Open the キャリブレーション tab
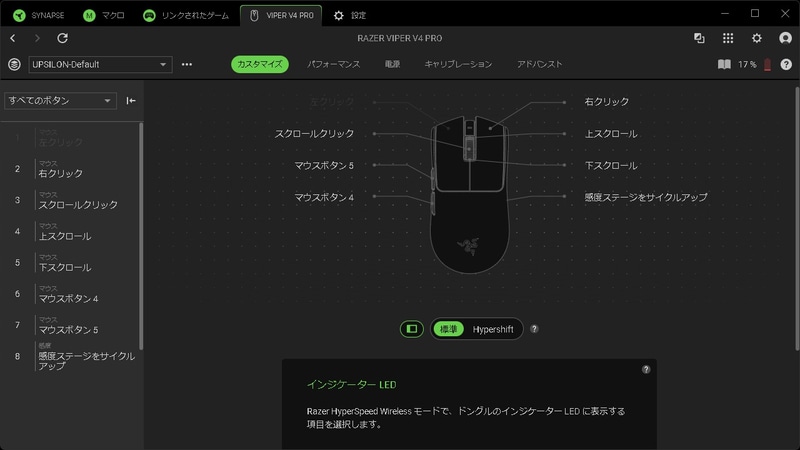 [458, 64]
